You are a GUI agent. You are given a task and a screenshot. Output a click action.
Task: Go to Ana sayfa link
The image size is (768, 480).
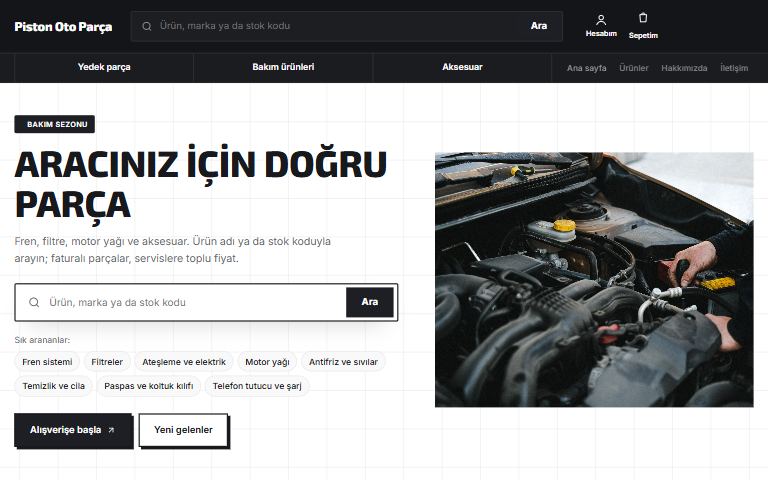[x=586, y=68]
